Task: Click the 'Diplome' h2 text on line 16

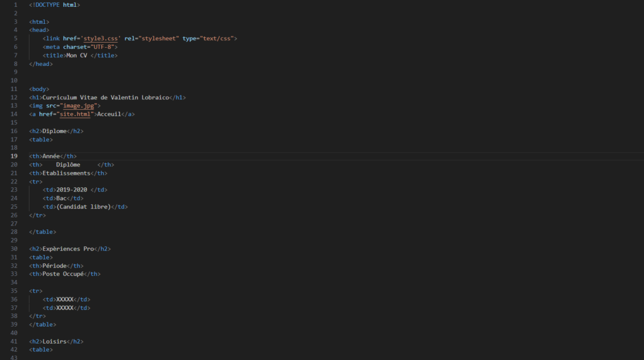Action: pos(55,131)
